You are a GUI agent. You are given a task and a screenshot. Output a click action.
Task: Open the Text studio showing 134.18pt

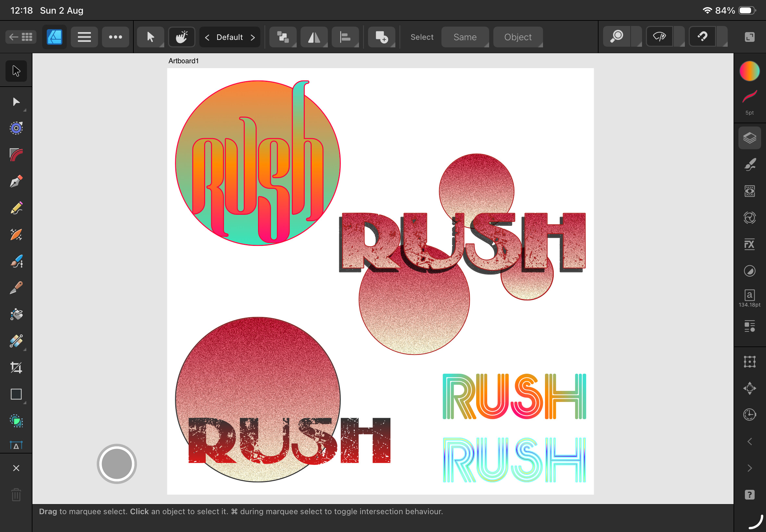tap(749, 298)
